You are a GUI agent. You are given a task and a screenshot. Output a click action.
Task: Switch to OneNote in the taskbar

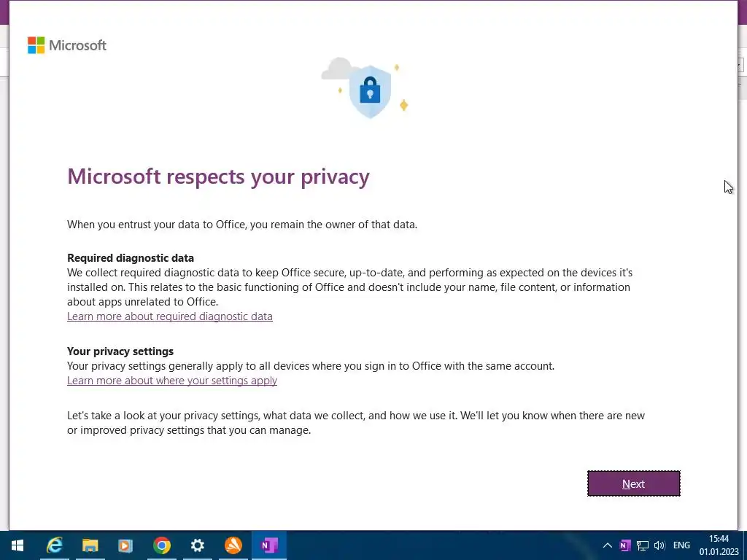click(269, 545)
